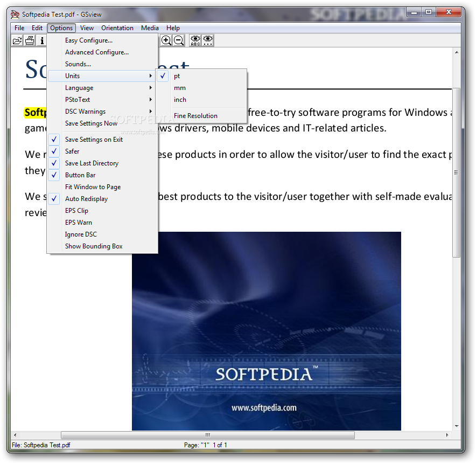Screen dimensions: 476x464
Task: Click the Open file toolbar icon
Action: point(17,40)
